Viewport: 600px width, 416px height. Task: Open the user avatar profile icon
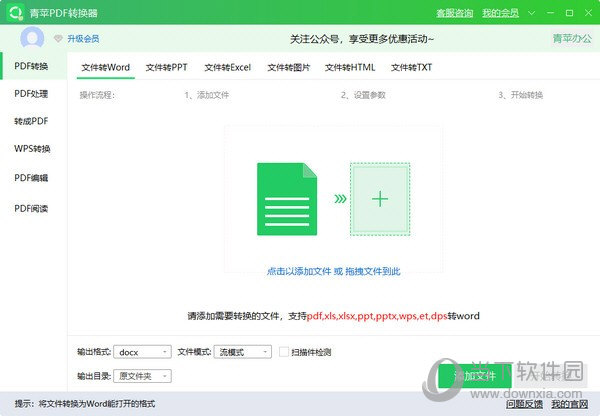[x=32, y=38]
